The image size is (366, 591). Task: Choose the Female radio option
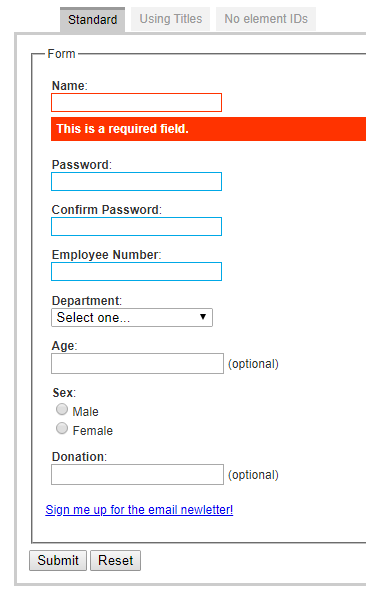coord(62,428)
